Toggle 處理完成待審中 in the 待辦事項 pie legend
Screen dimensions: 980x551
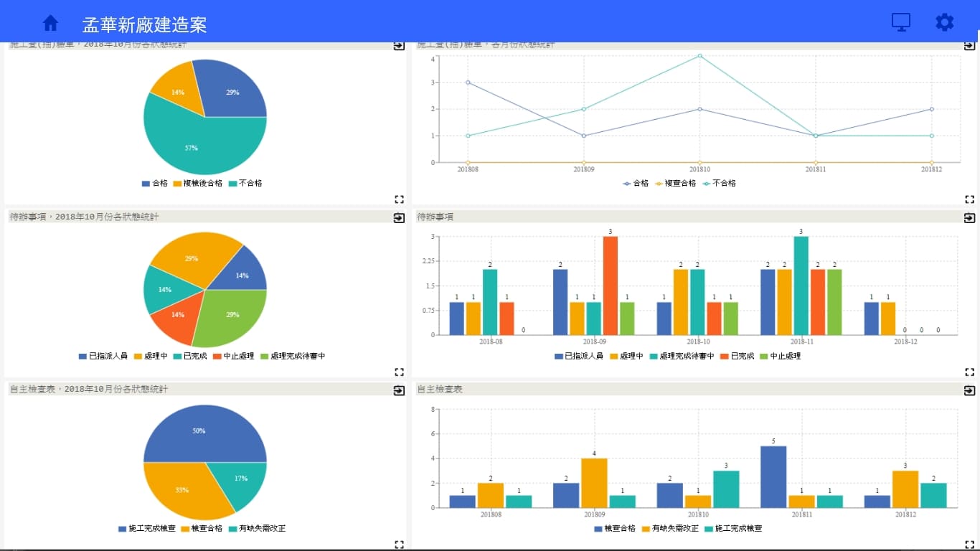point(293,356)
